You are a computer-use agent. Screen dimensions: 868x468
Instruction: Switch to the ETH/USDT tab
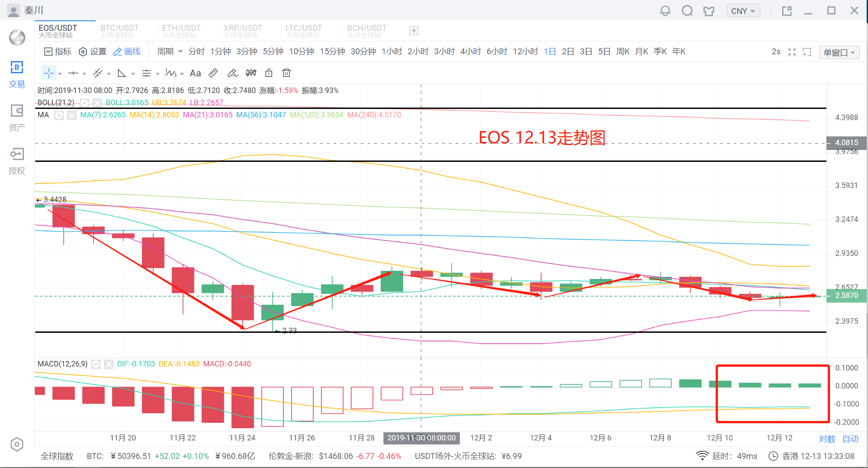coord(181,31)
